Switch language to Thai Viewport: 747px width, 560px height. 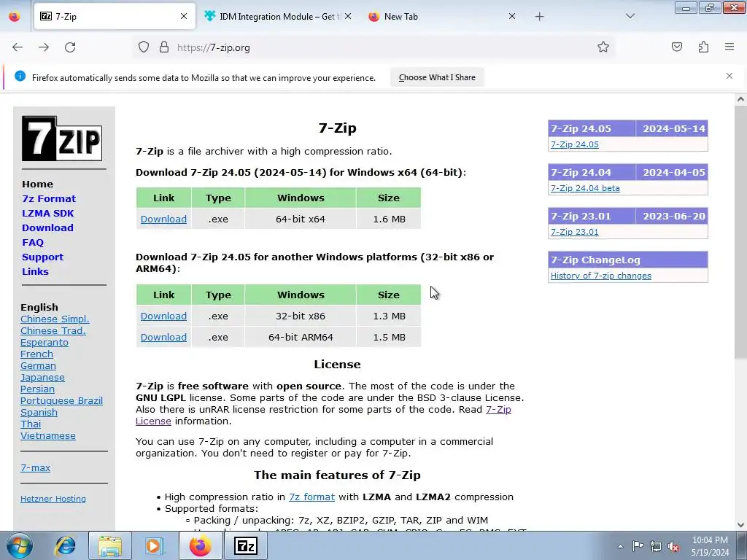coord(31,424)
